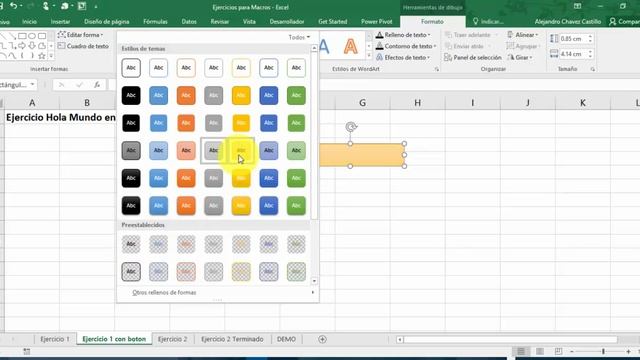
Task: Pick the solid black Abc style in second row
Action: click(131, 96)
